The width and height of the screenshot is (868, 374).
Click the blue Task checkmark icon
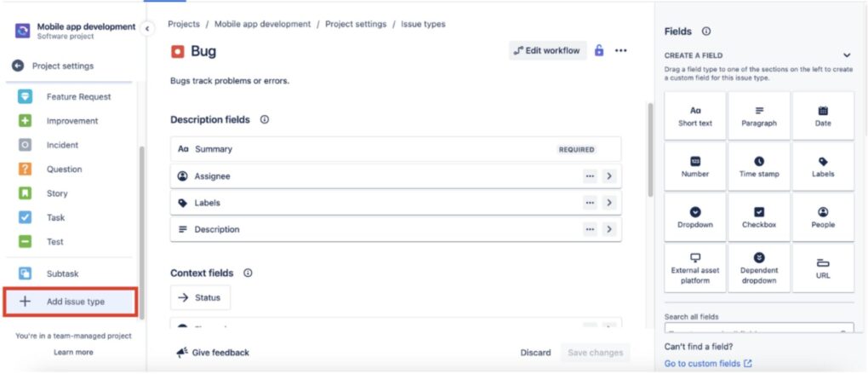pyautogui.click(x=25, y=217)
